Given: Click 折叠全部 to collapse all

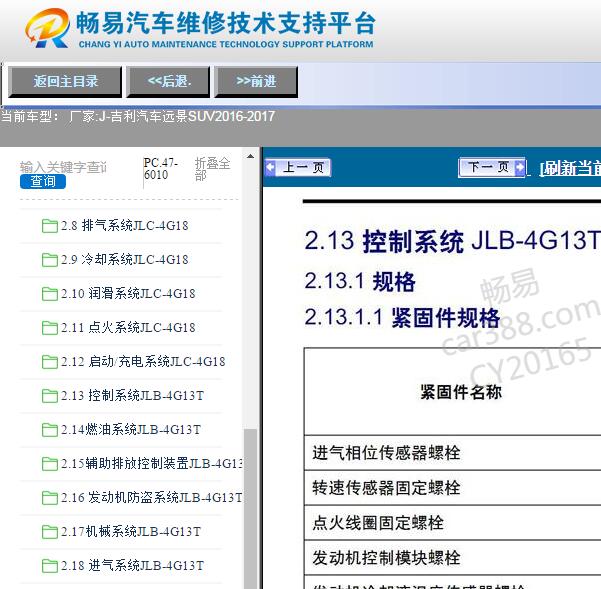Looking at the screenshot, I should click(x=212, y=169).
